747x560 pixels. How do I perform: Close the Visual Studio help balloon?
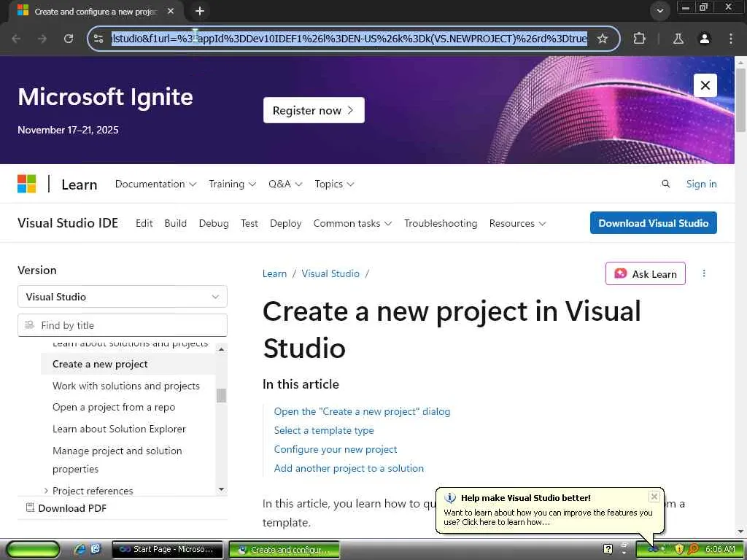[x=654, y=497]
